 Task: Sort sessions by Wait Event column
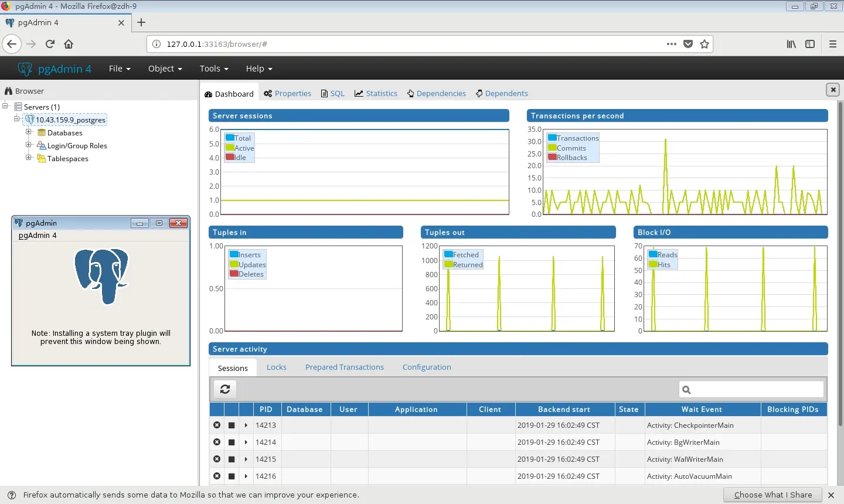[x=702, y=409]
